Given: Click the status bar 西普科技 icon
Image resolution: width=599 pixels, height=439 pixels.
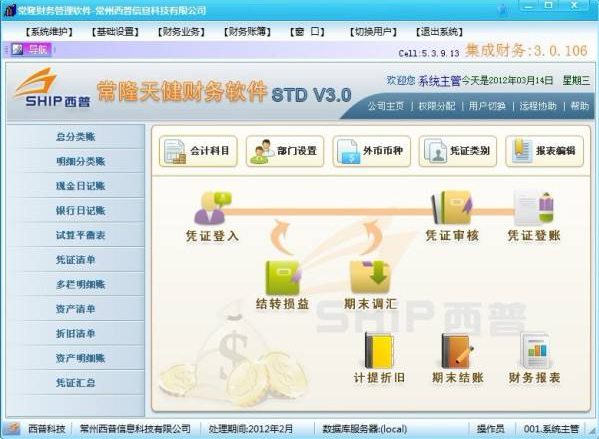Looking at the screenshot, I should 13,428.
